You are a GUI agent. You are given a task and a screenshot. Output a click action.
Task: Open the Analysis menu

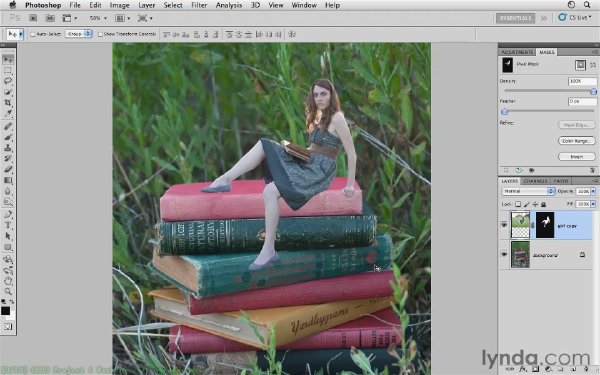[x=229, y=5]
